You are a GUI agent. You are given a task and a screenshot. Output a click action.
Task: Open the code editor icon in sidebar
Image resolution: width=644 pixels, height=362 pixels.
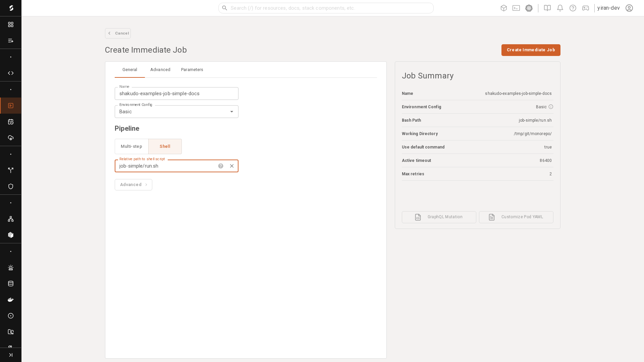(x=10, y=73)
